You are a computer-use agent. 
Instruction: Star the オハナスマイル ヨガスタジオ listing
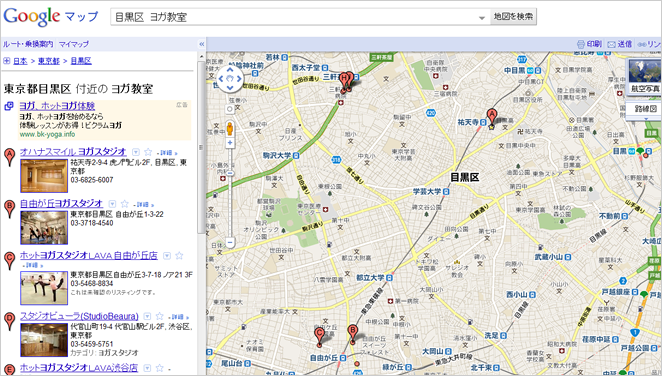(148, 152)
